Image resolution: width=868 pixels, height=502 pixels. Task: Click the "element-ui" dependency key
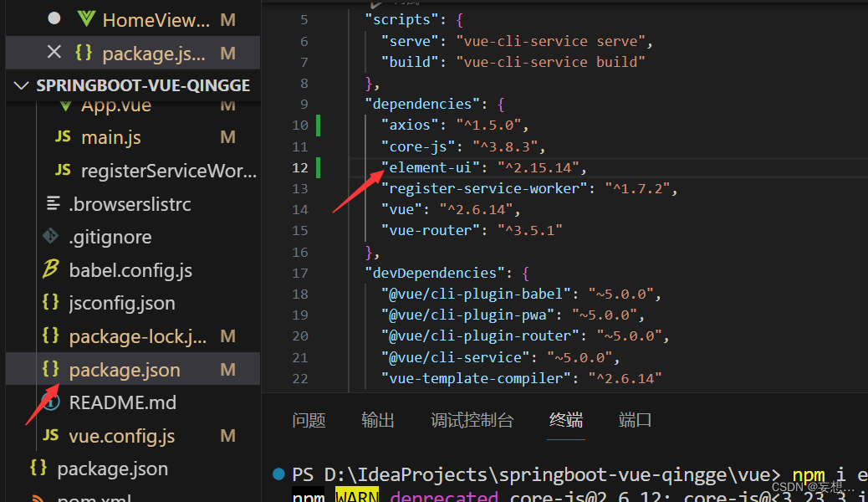(x=430, y=167)
